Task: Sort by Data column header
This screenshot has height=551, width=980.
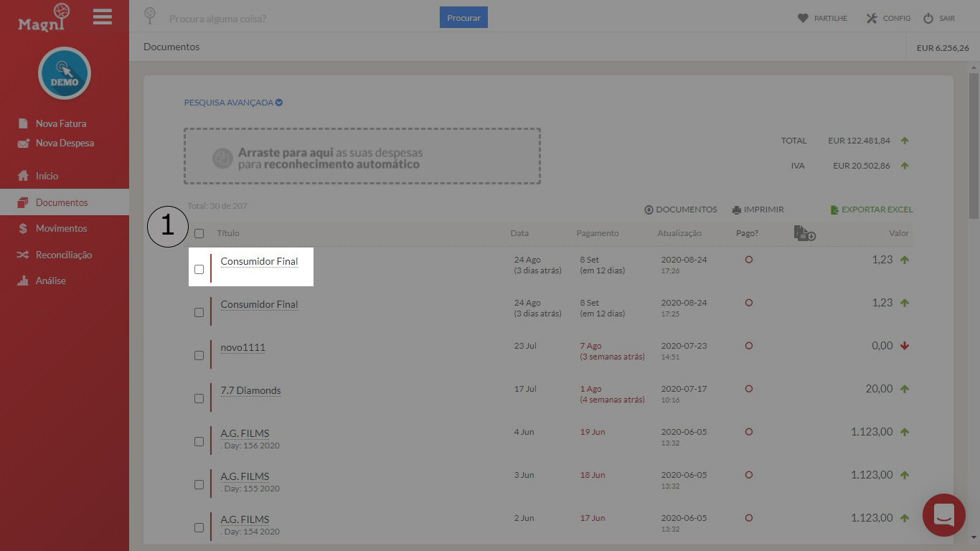Action: click(519, 233)
